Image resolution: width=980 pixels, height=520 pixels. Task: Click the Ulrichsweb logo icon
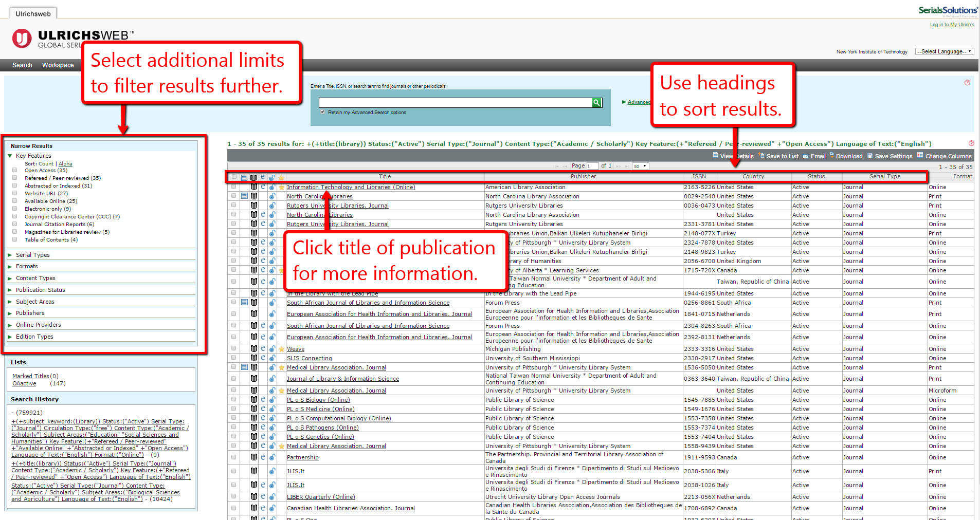22,39
